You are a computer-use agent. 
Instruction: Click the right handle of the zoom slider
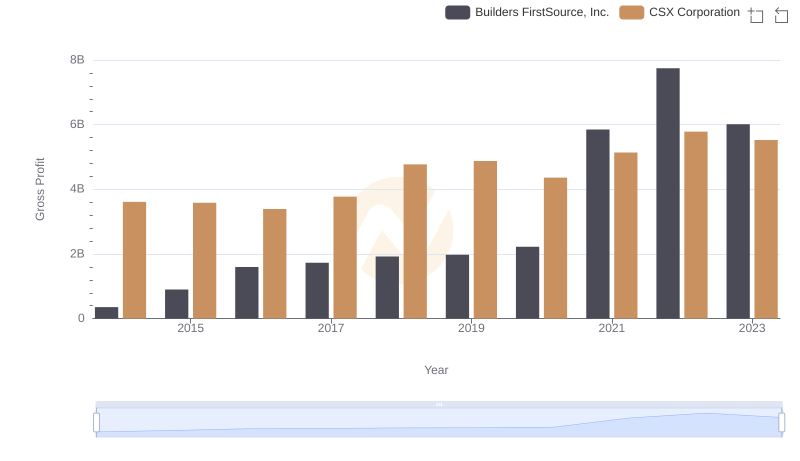[781, 422]
